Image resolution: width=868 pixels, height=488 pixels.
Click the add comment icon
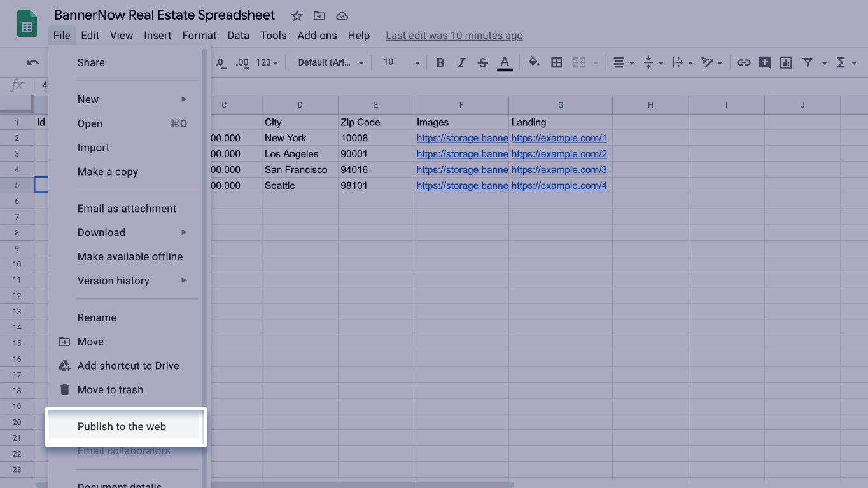click(765, 62)
